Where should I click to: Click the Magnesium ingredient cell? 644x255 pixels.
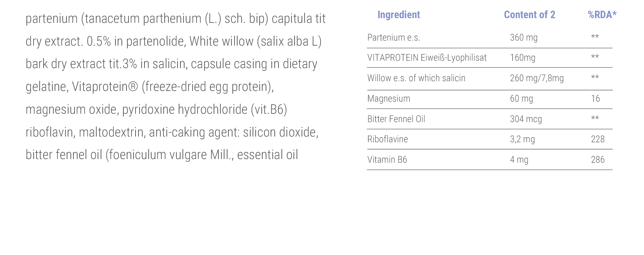[x=389, y=99]
